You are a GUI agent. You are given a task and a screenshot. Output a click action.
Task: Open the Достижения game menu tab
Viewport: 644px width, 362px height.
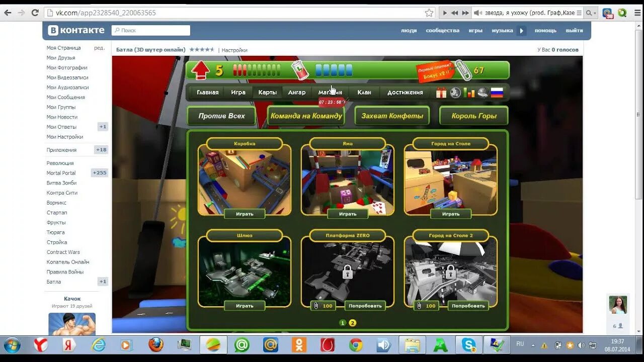[405, 93]
